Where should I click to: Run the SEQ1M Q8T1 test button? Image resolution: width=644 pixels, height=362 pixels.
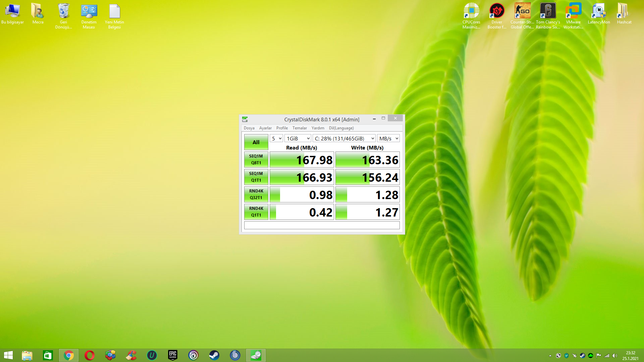[256, 160]
